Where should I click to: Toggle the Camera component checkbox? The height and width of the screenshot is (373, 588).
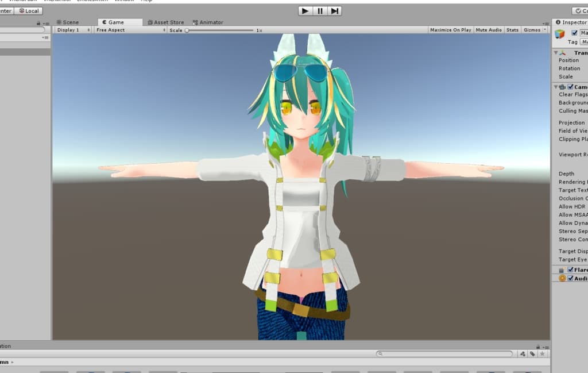click(x=571, y=87)
